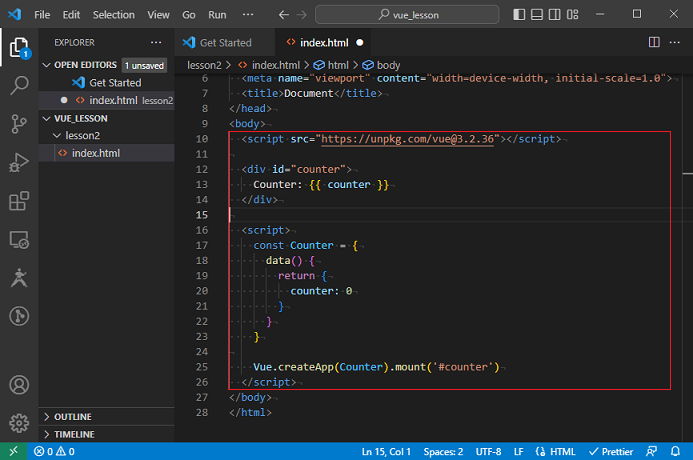Click the Prettier status item
This screenshot has height=460, width=693.
click(x=611, y=452)
